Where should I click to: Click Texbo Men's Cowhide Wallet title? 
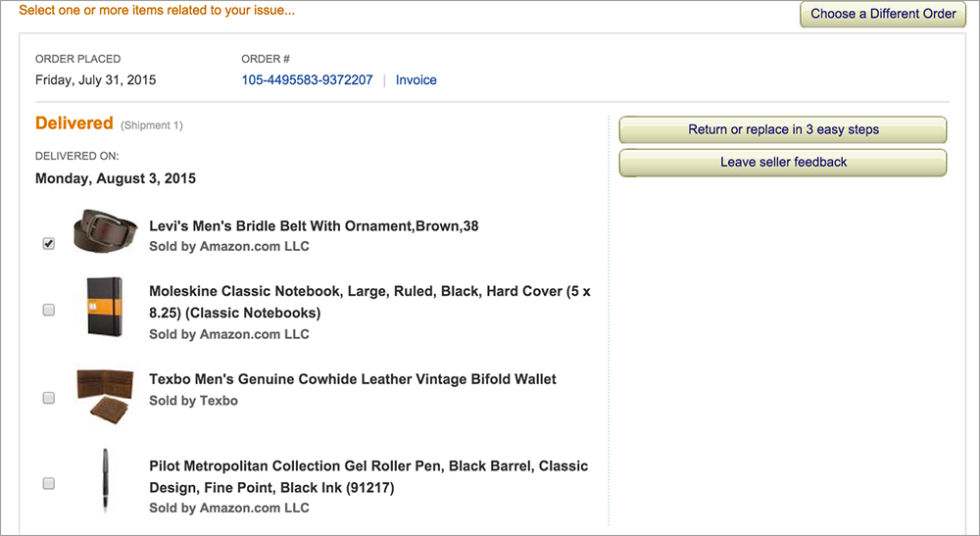click(353, 379)
